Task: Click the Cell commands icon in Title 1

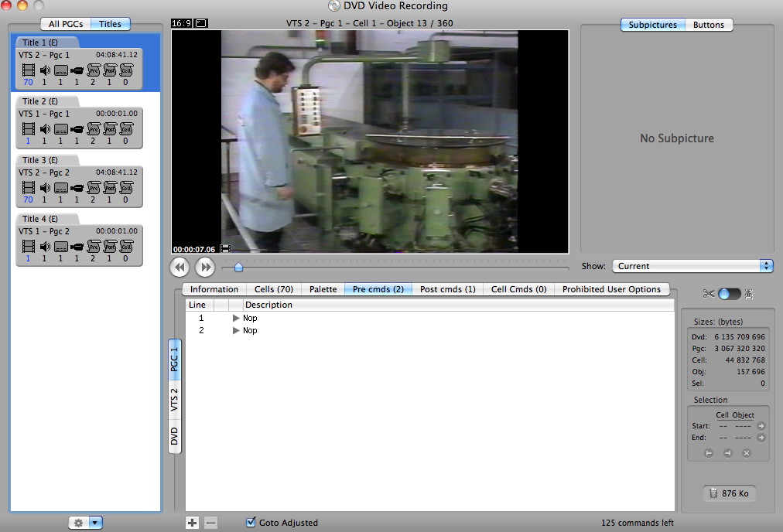Action: click(x=126, y=70)
